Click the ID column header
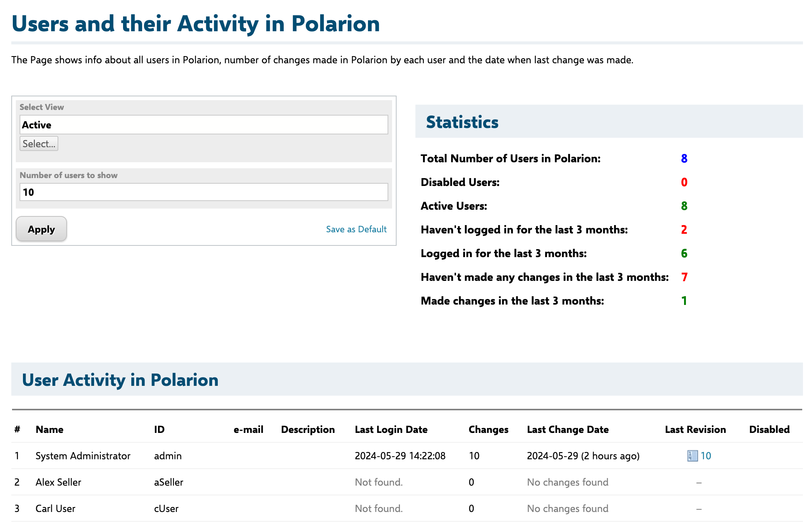Screen dimensions: 812x524 [159, 430]
